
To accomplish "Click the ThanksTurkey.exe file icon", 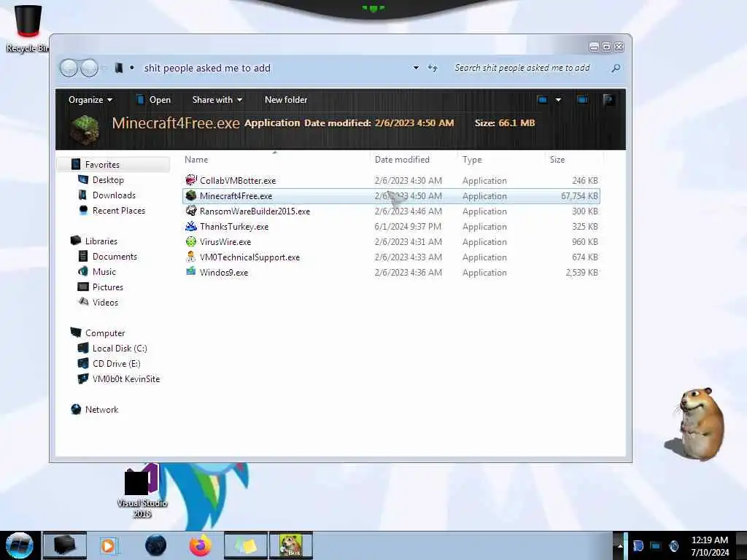I will click(191, 226).
